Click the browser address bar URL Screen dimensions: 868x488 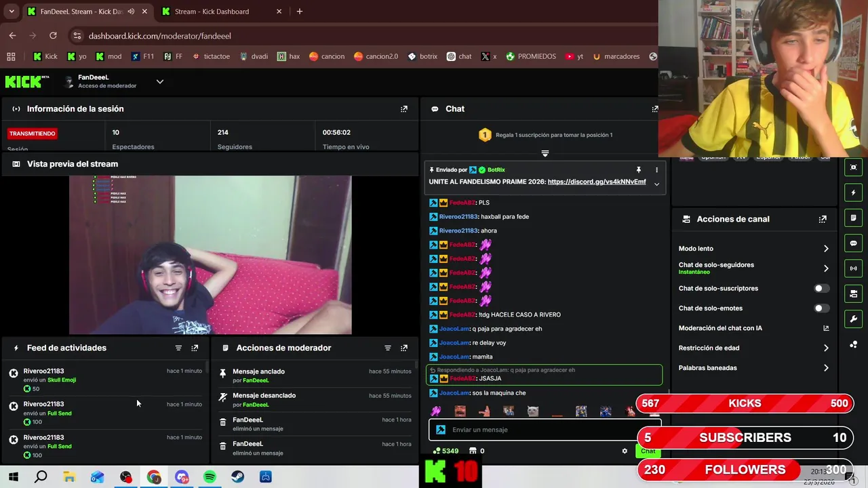(160, 36)
